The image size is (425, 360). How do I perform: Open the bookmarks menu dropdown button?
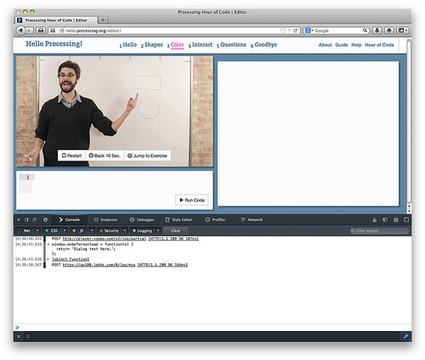coord(402,30)
